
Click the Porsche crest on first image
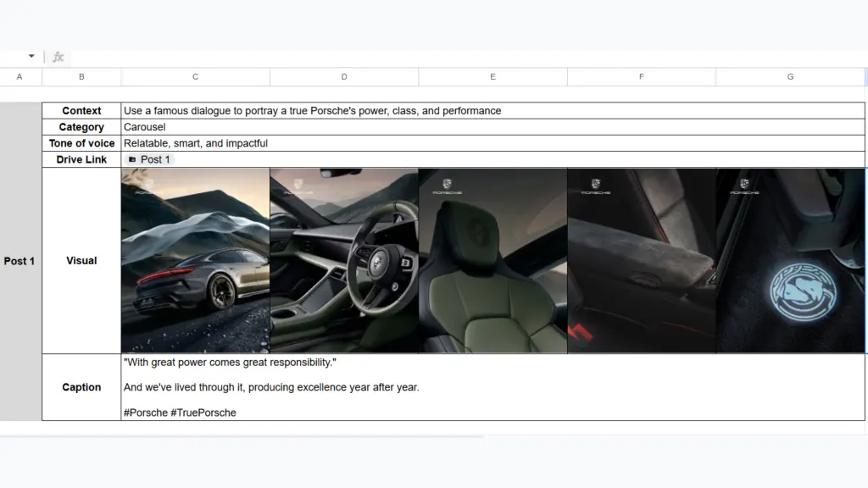150,184
